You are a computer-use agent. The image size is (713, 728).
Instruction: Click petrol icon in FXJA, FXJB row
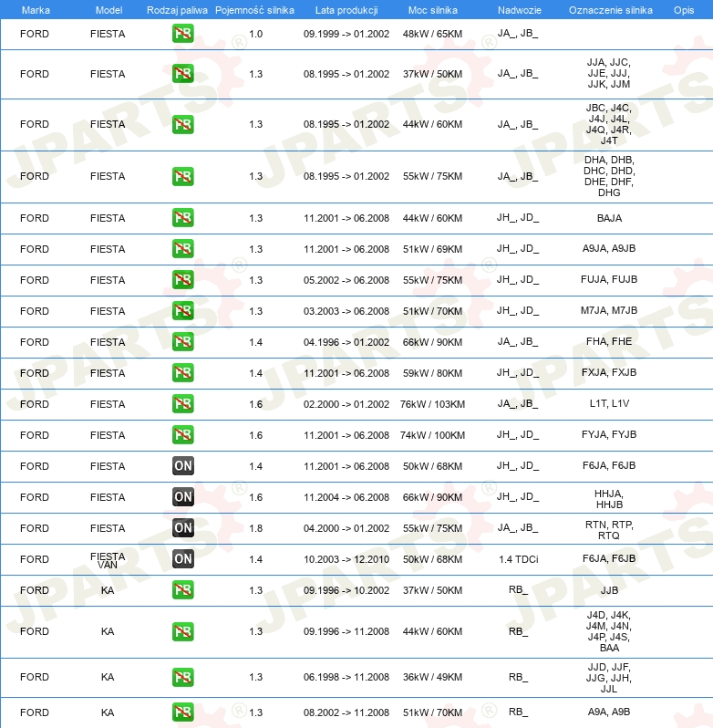click(x=182, y=373)
